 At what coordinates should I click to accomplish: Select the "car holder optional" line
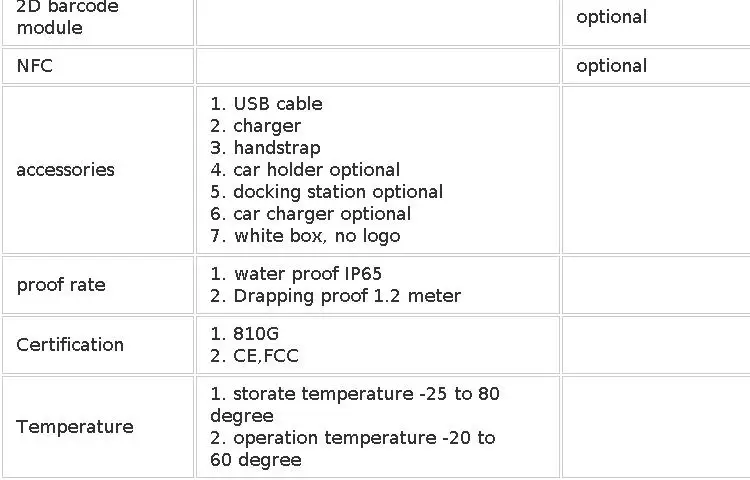(x=305, y=170)
